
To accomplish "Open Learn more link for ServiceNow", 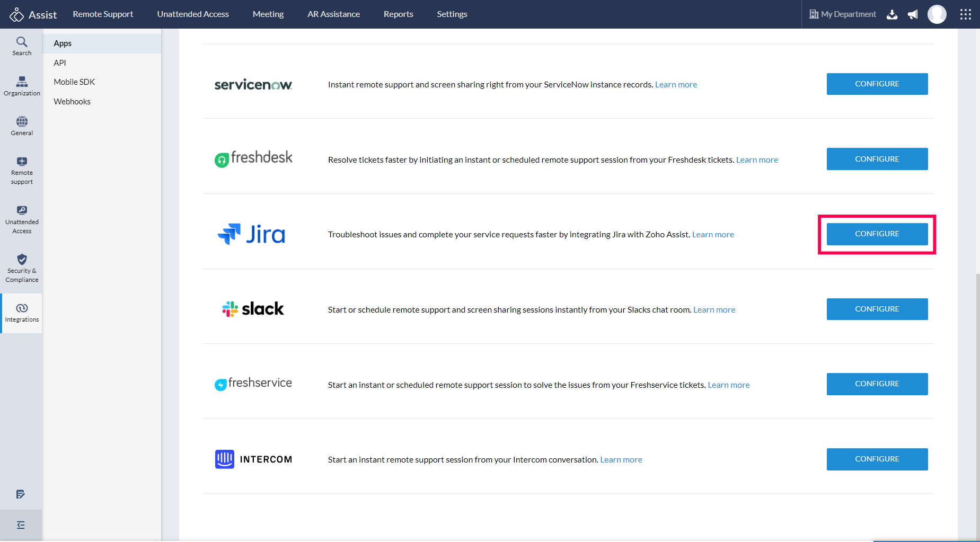I will [676, 85].
